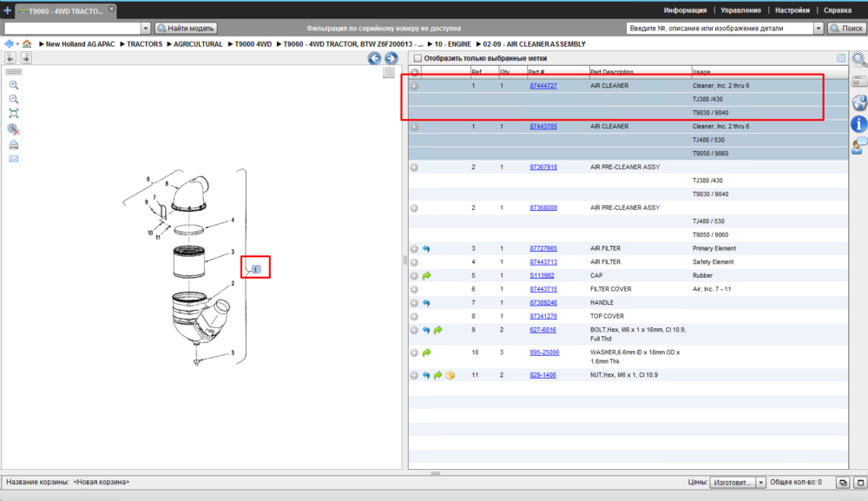868x501 pixels.
Task: Go back with the blue breadcrumb arrow
Action: [x=9, y=43]
